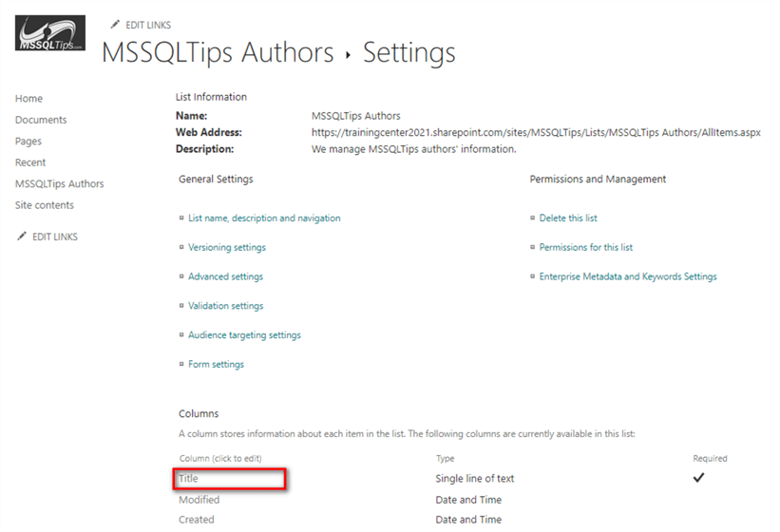Edit the Title column
This screenshot has height=532, width=780.
click(x=188, y=479)
